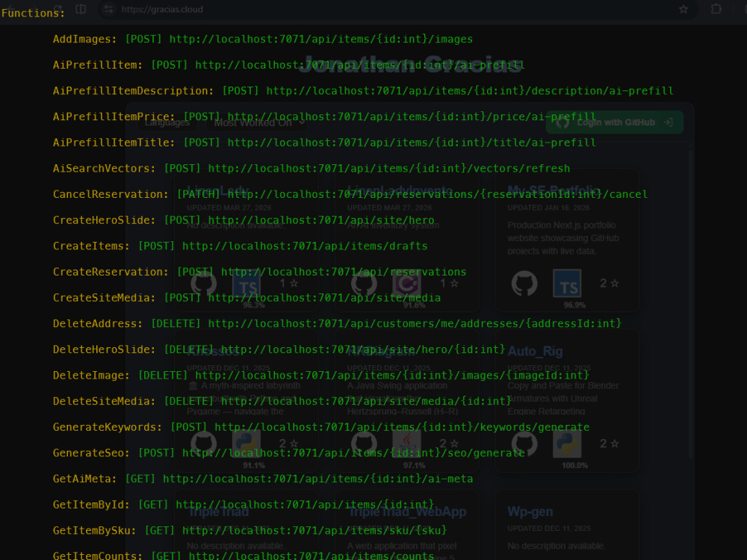747x560 pixels.
Task: Click the AiSearchVectors vectors/refresh URL
Action: 388,169
